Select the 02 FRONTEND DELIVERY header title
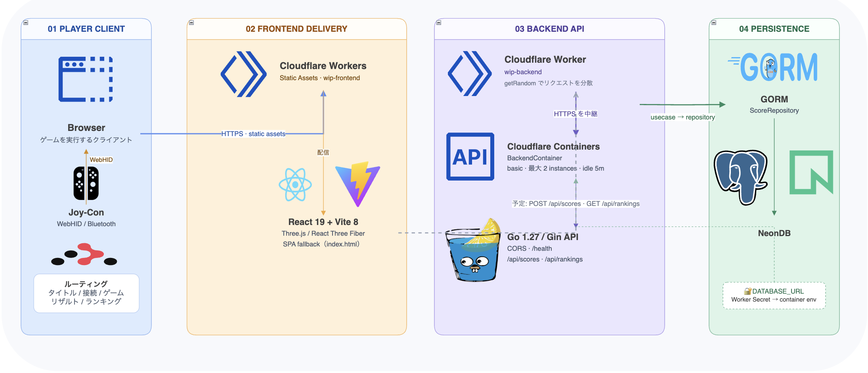868x373 pixels. point(296,29)
